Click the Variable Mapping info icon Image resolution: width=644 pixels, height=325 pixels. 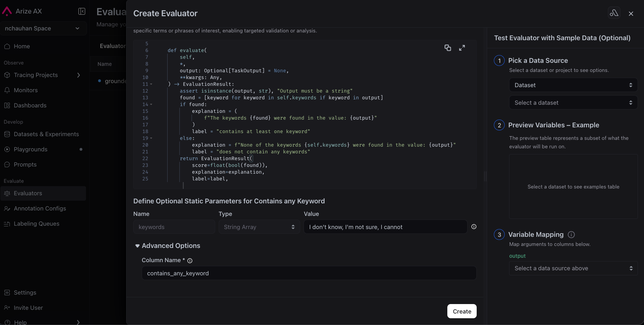[x=571, y=234]
